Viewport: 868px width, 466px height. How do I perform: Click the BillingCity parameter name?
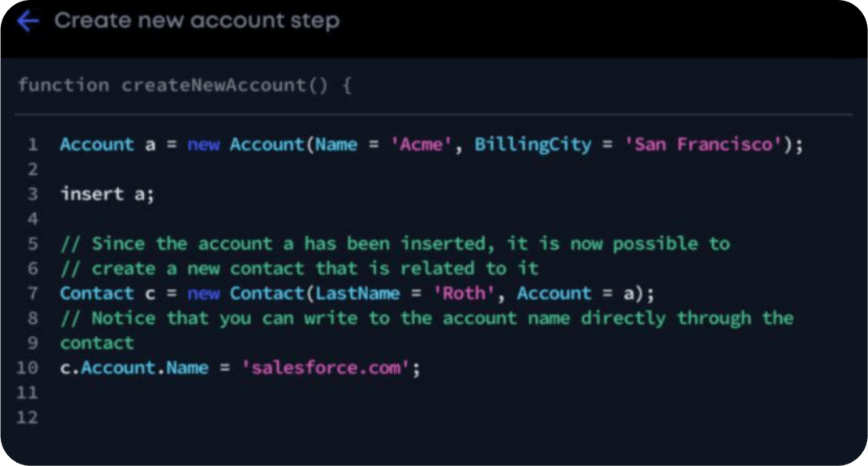coord(532,145)
